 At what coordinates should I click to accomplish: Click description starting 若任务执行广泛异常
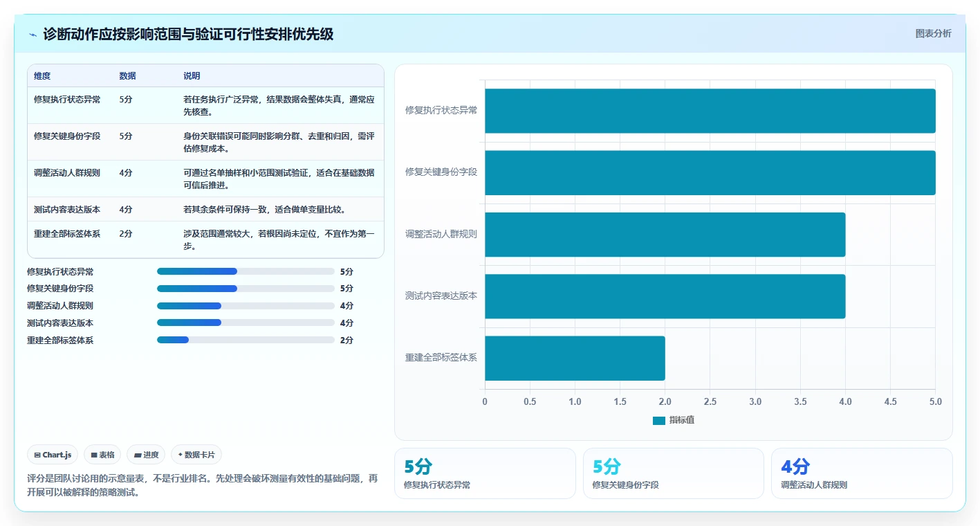(279, 105)
